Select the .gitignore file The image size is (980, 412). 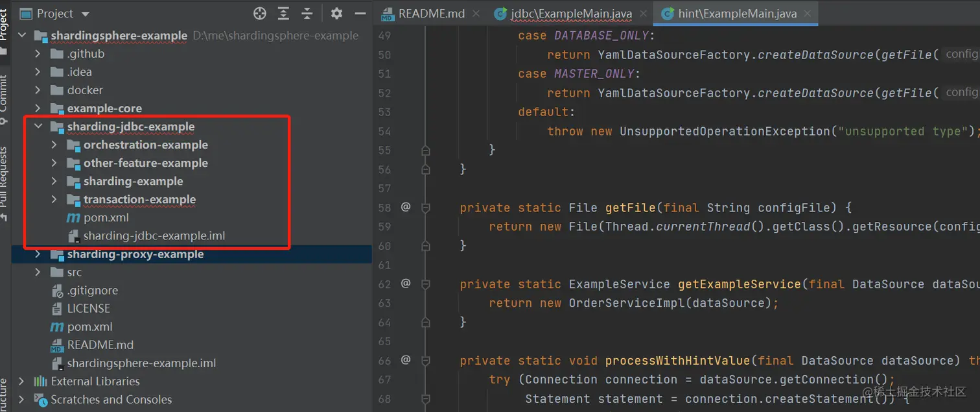click(x=191, y=290)
